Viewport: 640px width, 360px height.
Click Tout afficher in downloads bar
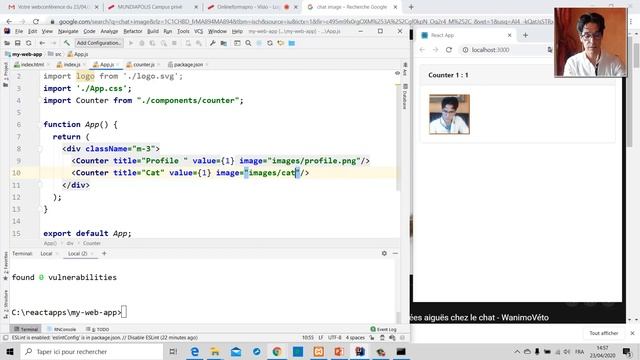click(603, 333)
